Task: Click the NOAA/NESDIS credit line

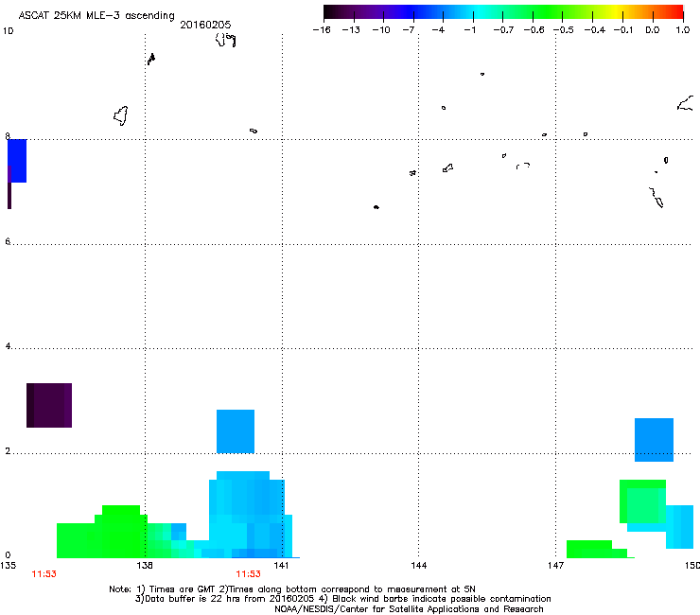Action: click(x=409, y=609)
